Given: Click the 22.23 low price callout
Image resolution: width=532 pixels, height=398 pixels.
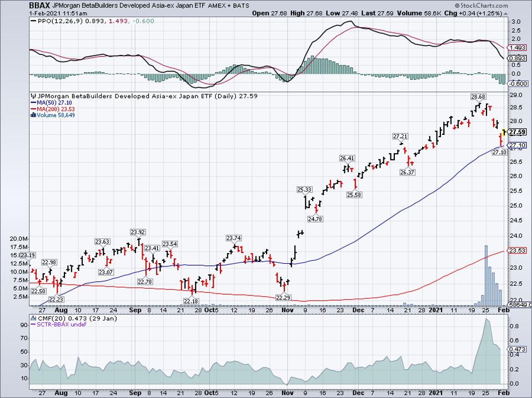Looking at the screenshot, I should [56, 299].
